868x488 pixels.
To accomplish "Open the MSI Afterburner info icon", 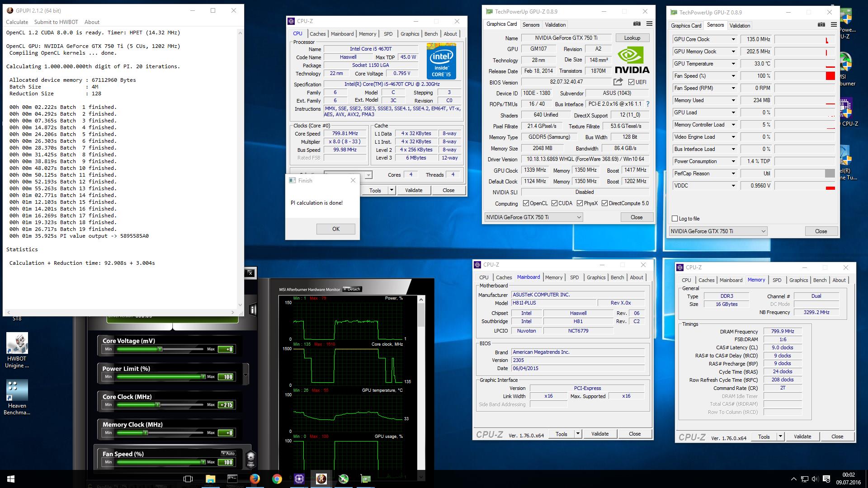I will tap(252, 310).
